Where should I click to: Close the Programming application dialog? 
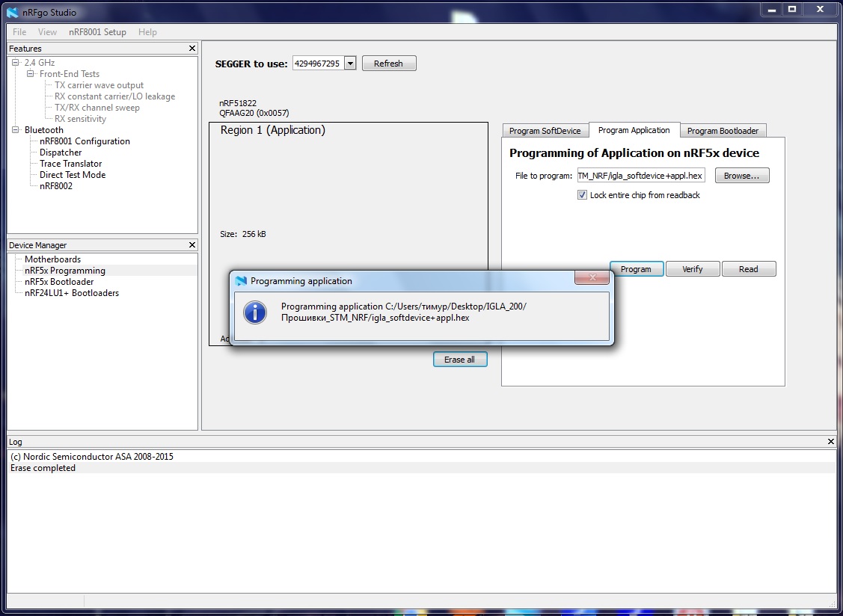[592, 277]
